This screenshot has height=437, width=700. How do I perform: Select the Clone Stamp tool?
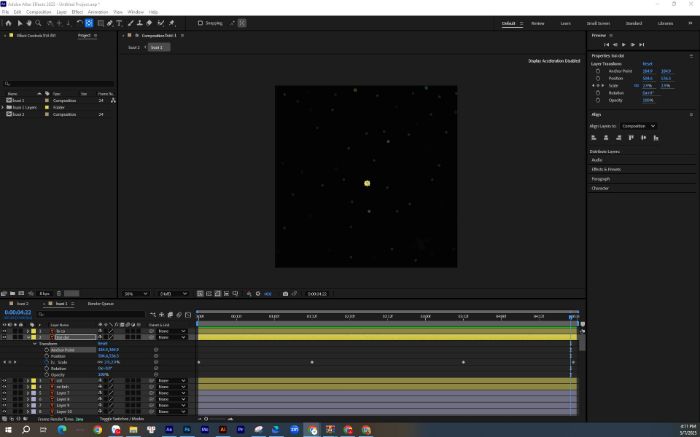[x=140, y=23]
